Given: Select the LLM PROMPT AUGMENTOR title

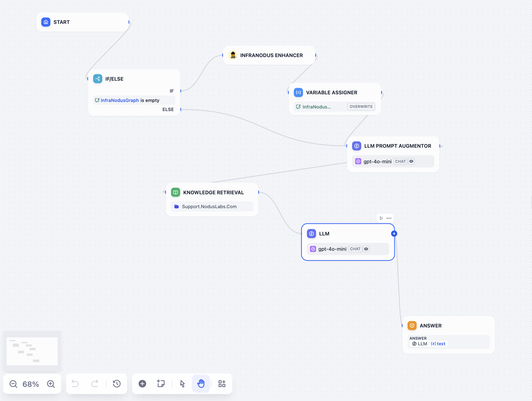Looking at the screenshot, I should 398,146.
